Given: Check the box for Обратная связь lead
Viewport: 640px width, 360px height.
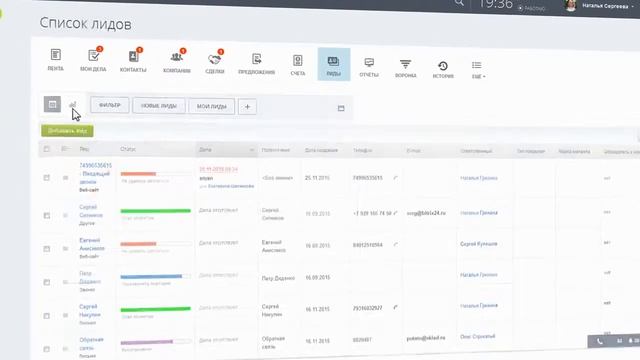Looking at the screenshot, I should (x=47, y=349).
